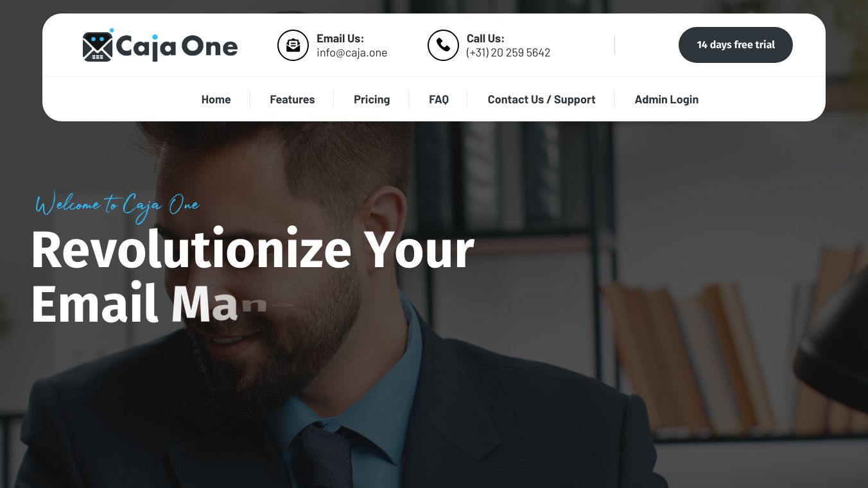Click the circular phone handset icon
868x488 pixels.
tap(443, 45)
